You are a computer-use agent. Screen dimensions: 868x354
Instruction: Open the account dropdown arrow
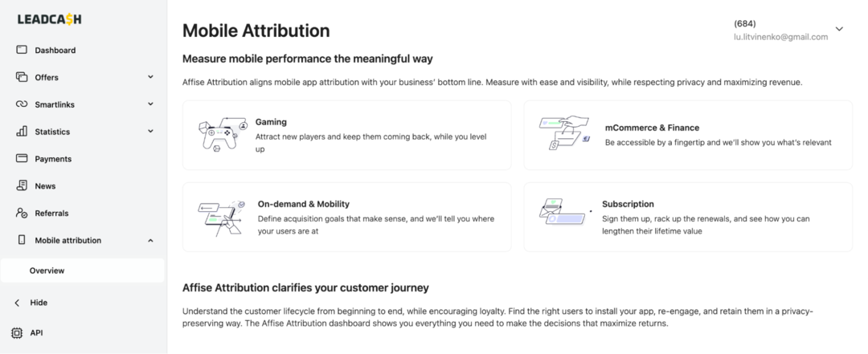(839, 30)
